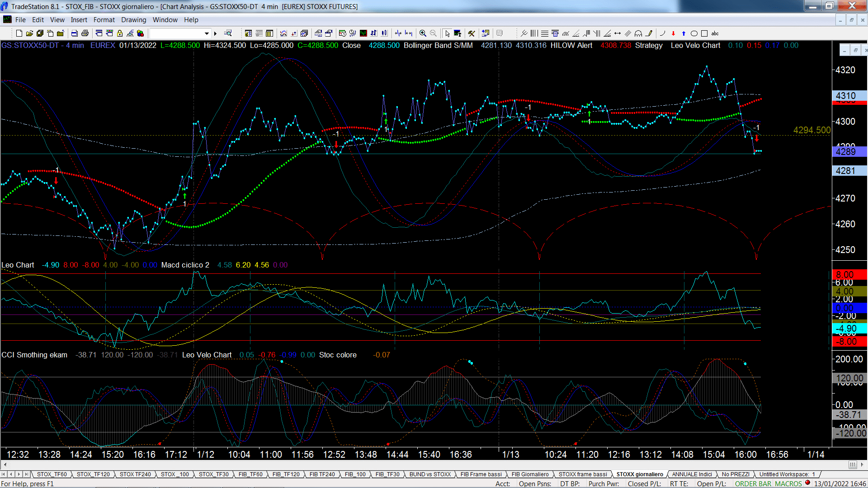
Task: Click the 4289 current price label
Action: 849,152
